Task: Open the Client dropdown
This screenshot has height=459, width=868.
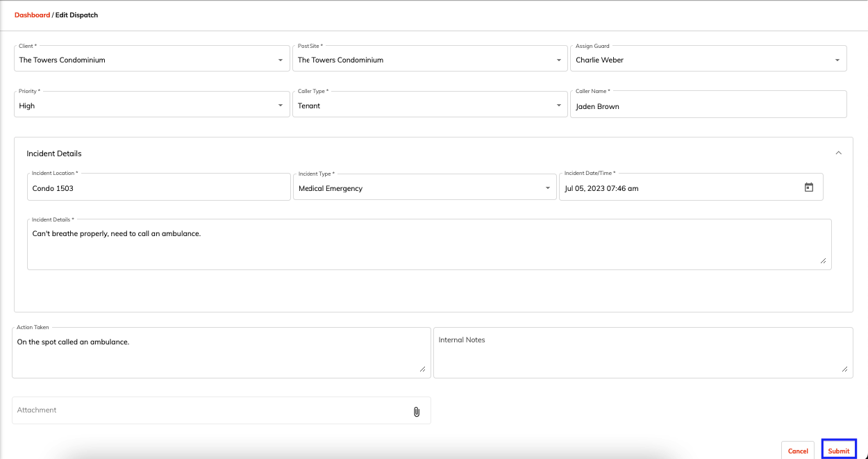Action: pyautogui.click(x=281, y=60)
